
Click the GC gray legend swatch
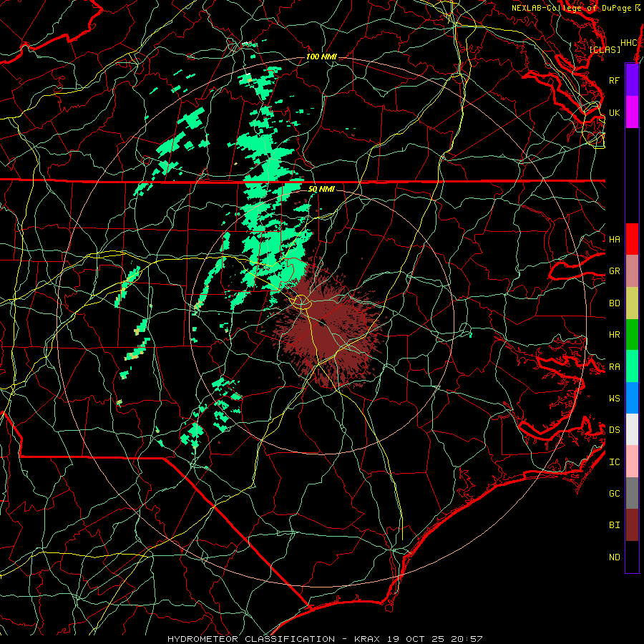(632, 493)
